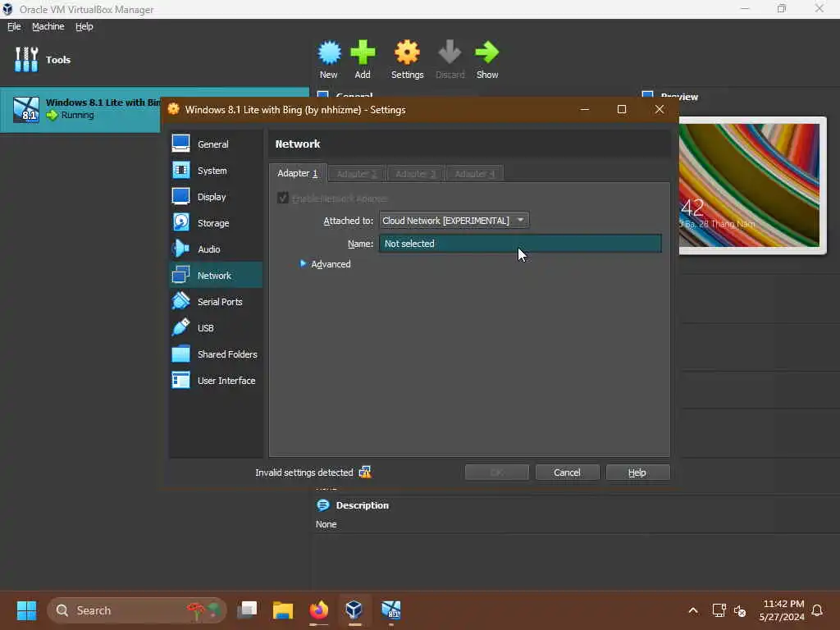This screenshot has width=840, height=630.
Task: Click the invalid settings warning icon
Action: (365, 472)
